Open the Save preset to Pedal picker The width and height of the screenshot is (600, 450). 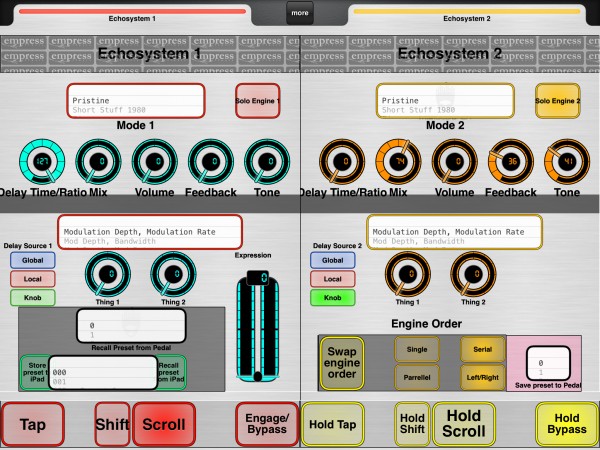pyautogui.click(x=548, y=363)
